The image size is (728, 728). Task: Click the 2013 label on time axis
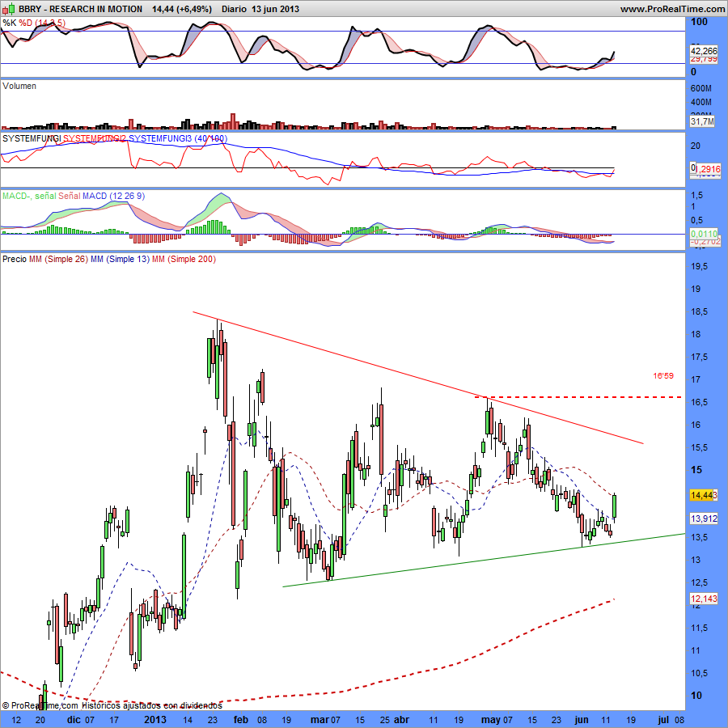(155, 720)
